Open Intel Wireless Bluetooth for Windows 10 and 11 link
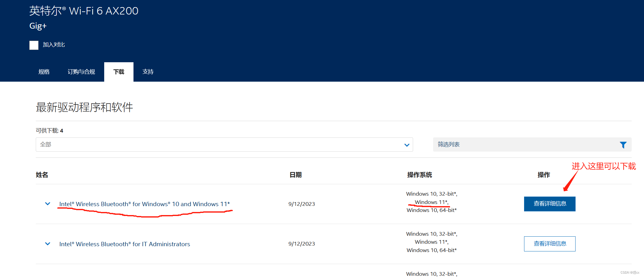 coord(145,204)
